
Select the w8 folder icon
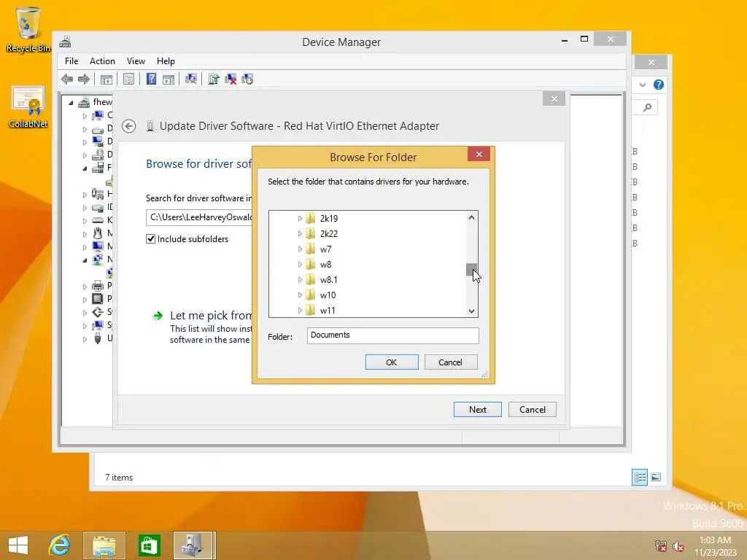tap(310, 264)
